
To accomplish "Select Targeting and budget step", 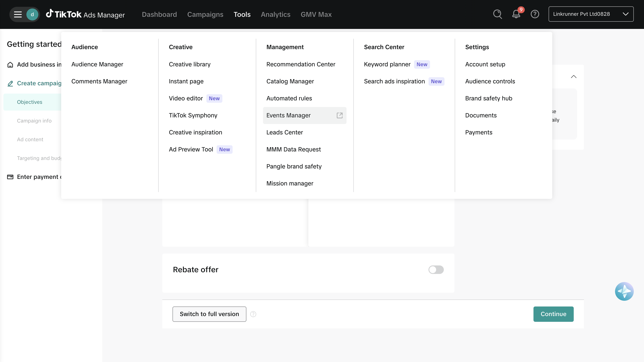I will pos(39,158).
